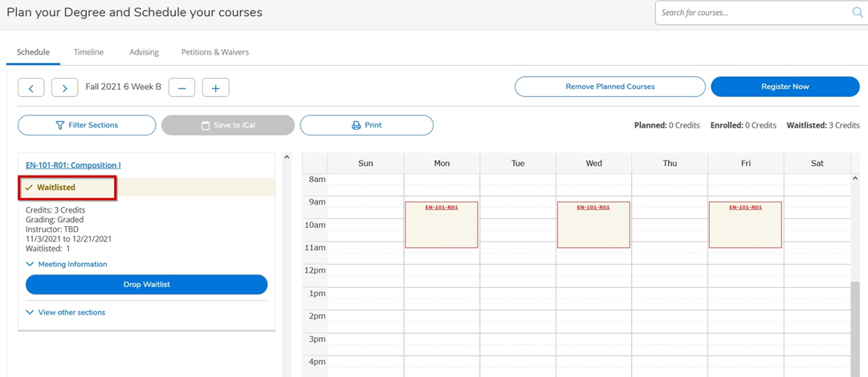Click the calendar vertical scrollbar thumb
Viewport: 868px width, 377px height.
[x=855, y=328]
